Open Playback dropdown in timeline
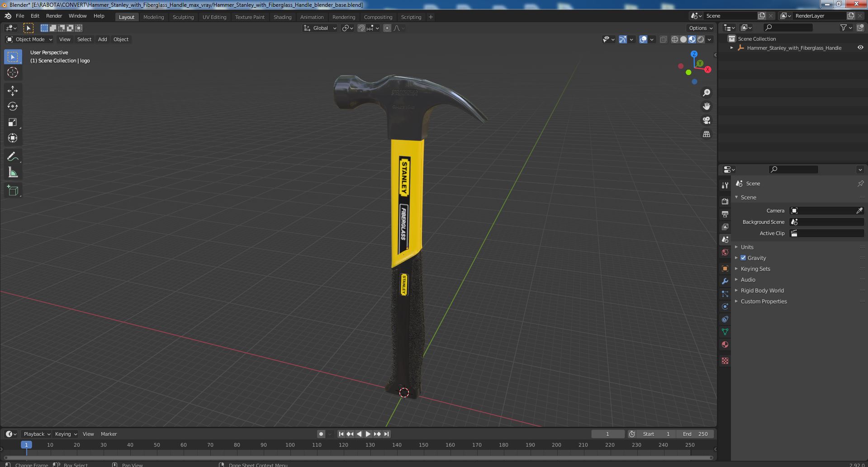Screen dimensions: 868x467 pos(37,434)
